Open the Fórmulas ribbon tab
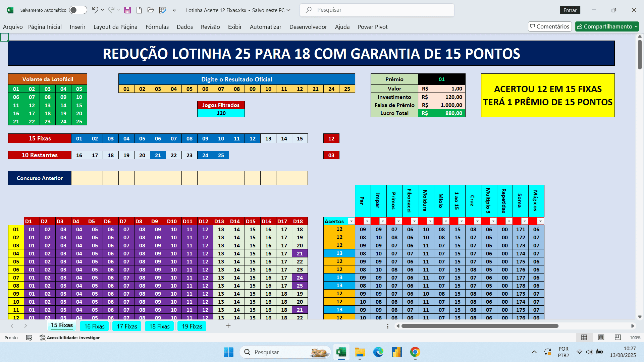The image size is (644, 362). (x=157, y=27)
